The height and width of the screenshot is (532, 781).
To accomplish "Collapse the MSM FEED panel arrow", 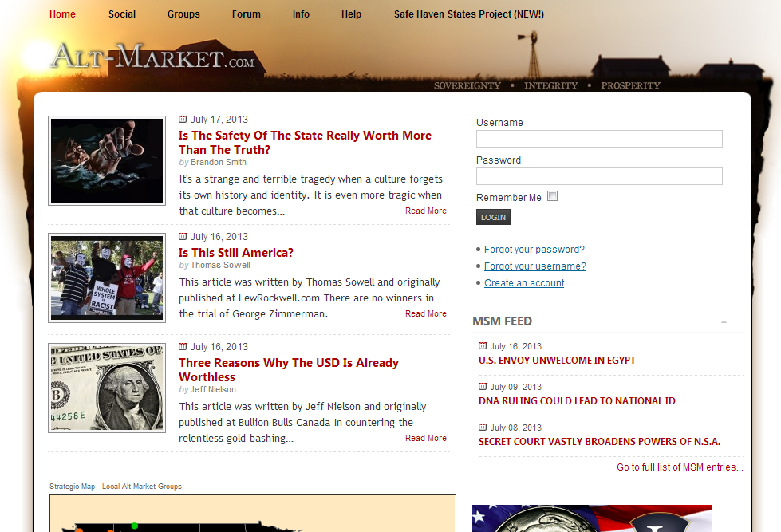I will [724, 321].
